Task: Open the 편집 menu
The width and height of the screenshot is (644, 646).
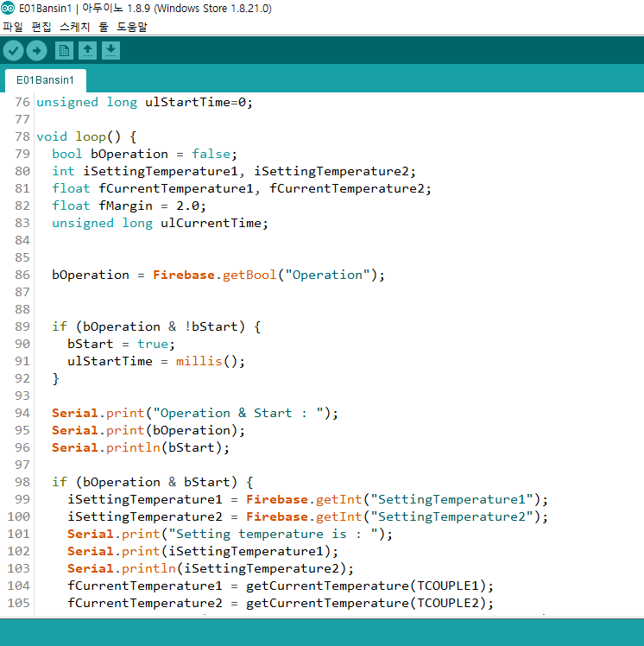Action: click(x=41, y=27)
